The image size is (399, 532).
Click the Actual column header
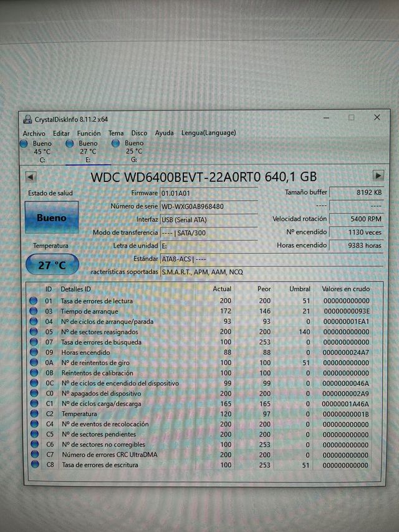click(x=222, y=289)
